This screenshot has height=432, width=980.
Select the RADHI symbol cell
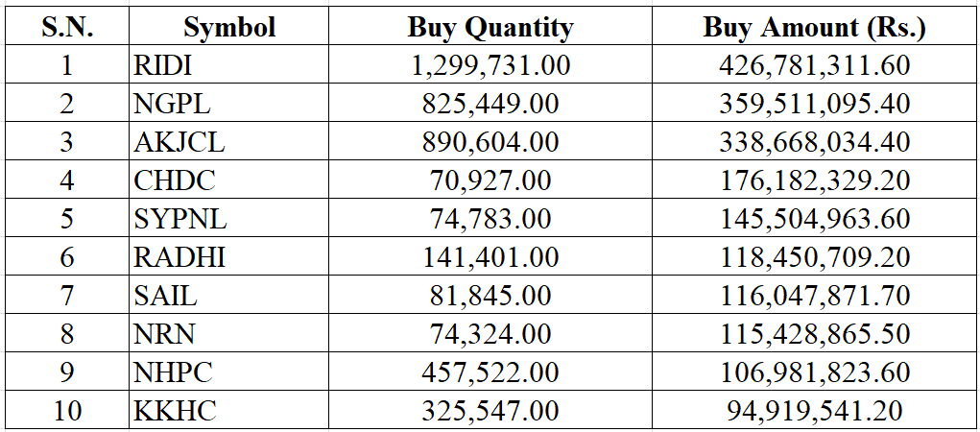click(x=179, y=257)
